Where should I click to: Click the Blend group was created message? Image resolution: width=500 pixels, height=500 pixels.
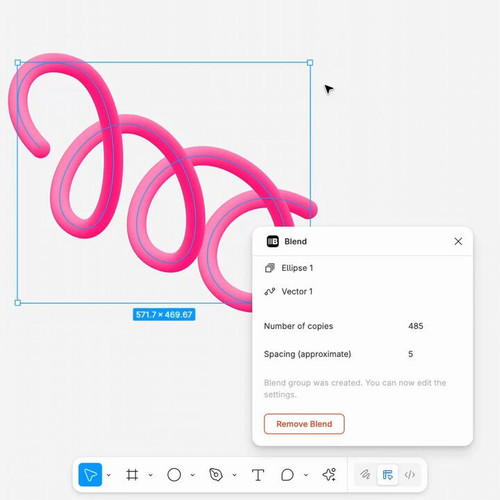coord(355,389)
